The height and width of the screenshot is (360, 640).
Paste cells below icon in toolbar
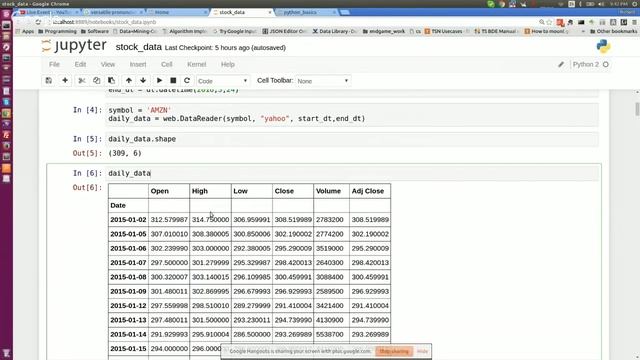coord(111,80)
